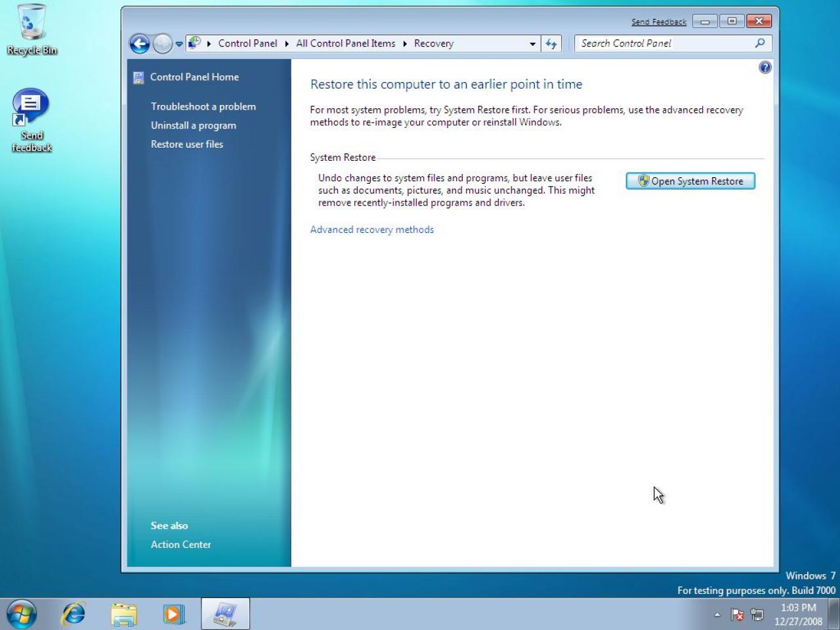The image size is (840, 630).
Task: Minimize the Recovery window
Action: click(705, 22)
